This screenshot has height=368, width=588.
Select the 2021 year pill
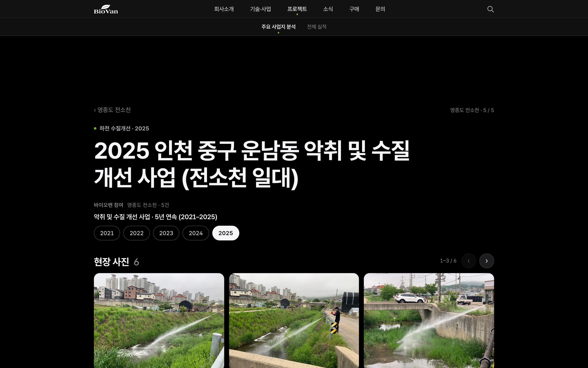[x=107, y=233]
